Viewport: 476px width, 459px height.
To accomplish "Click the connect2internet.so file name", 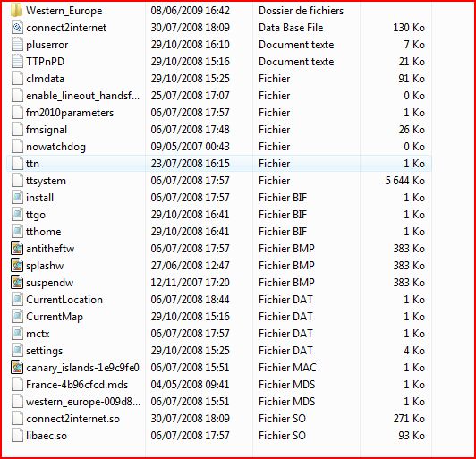I will pyautogui.click(x=72, y=419).
